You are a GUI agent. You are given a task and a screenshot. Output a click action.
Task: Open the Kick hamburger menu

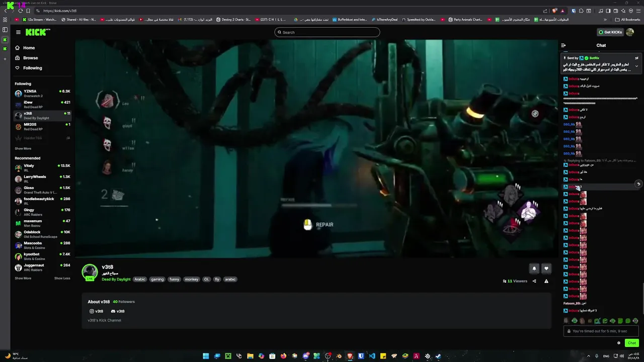18,32
